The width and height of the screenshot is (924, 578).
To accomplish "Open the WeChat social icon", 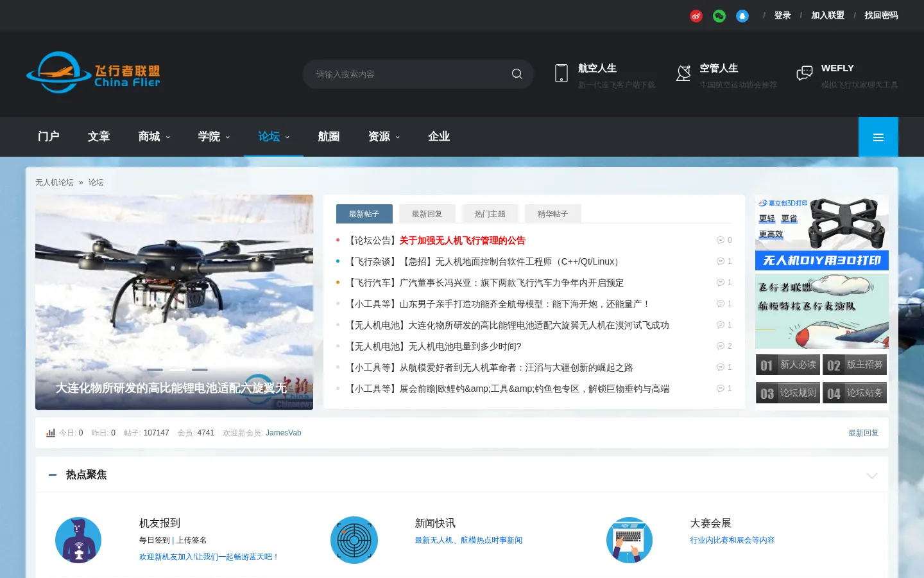I will 719,16.
